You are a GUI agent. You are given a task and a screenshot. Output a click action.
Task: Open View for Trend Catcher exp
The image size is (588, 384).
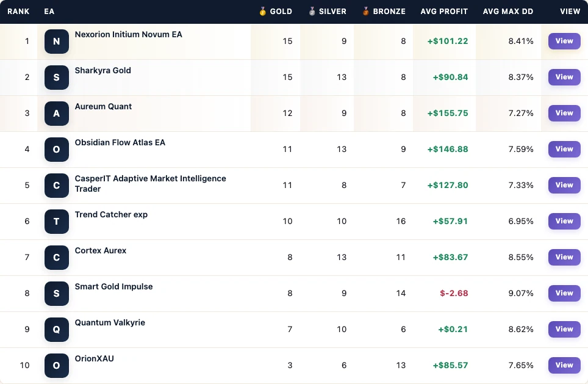coord(564,221)
